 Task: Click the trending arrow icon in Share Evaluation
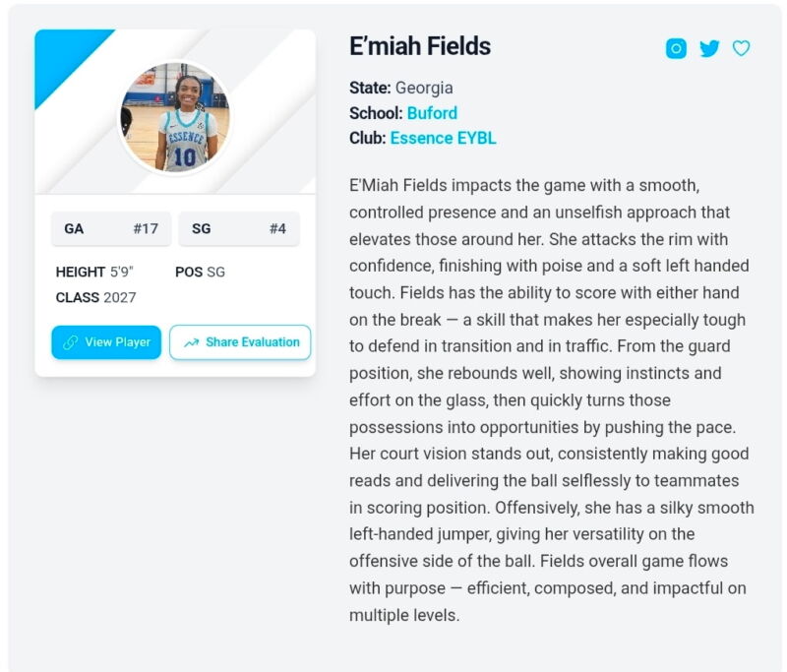191,342
